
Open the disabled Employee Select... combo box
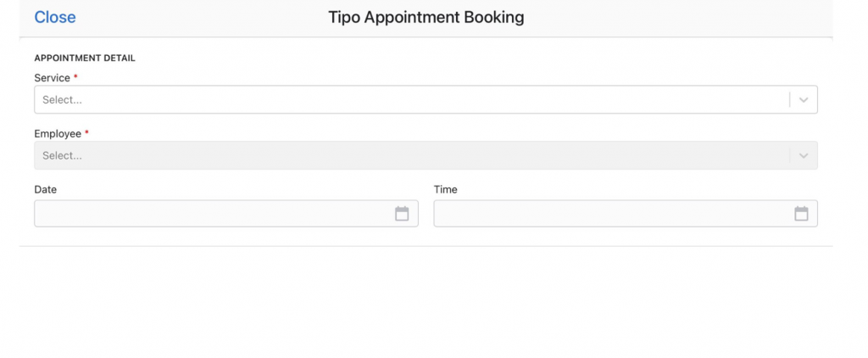click(x=426, y=156)
